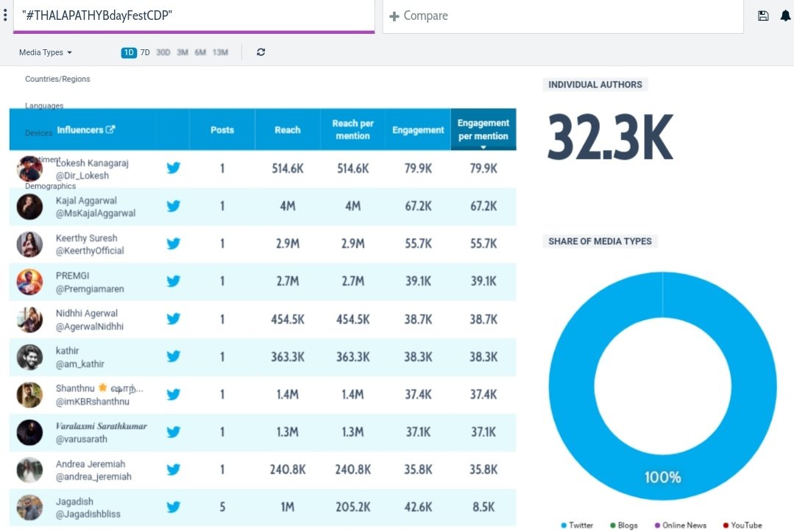Click Twitter icon in Varalaxmi Sarathkumar row
The height and width of the screenshot is (532, 794).
tap(174, 432)
